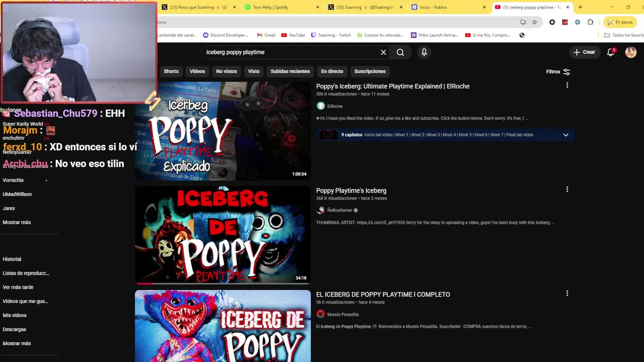Select the Shorts filter chip
The width and height of the screenshot is (644, 362).
tap(171, 71)
